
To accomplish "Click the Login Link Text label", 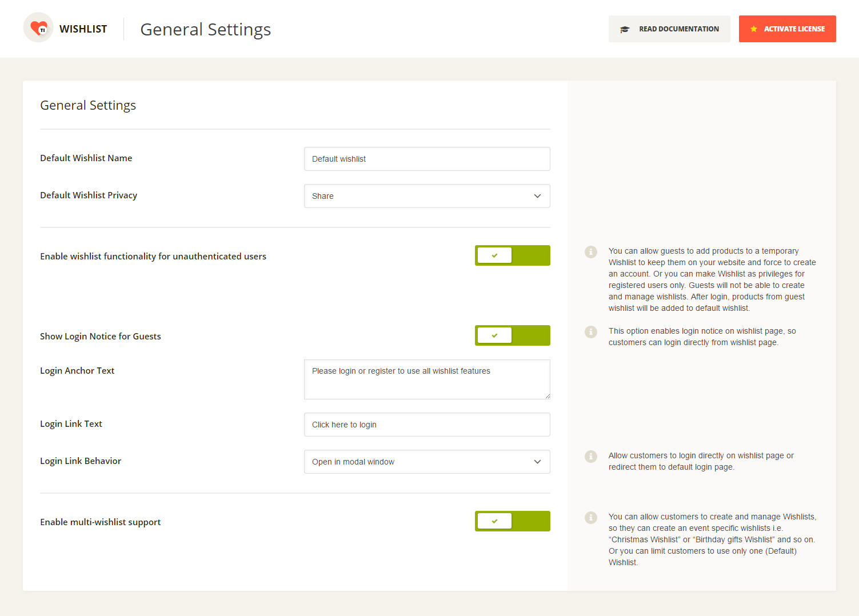I will pyautogui.click(x=71, y=424).
